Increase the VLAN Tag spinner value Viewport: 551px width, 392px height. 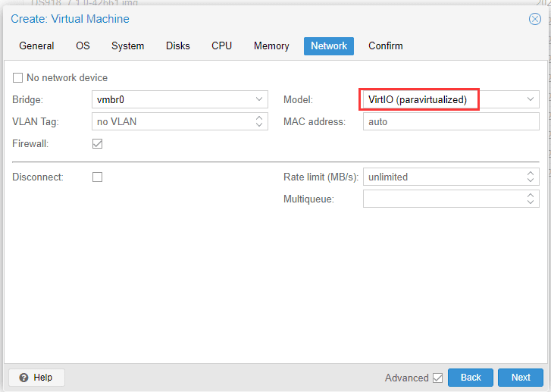(x=259, y=118)
